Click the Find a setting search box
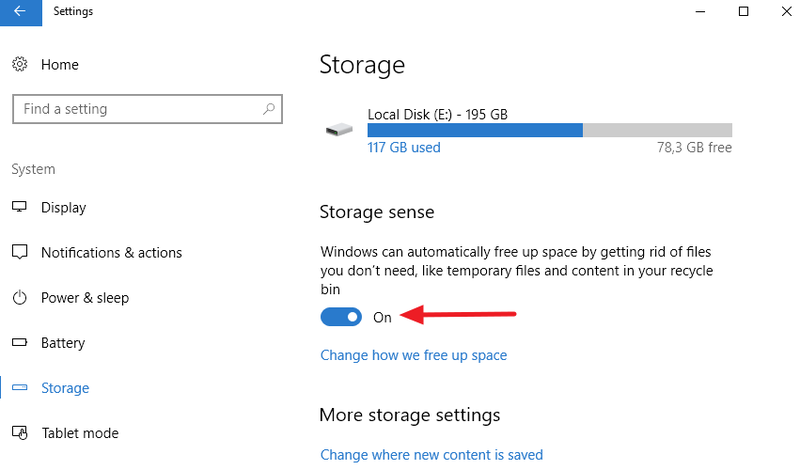Screen dimensions: 800x470 [135, 109]
